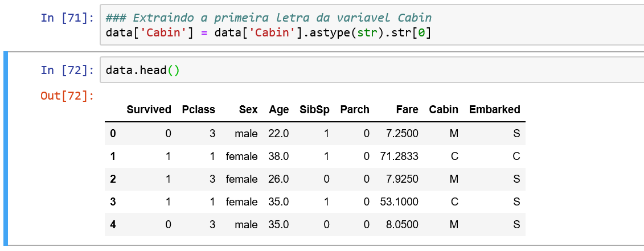Click row index 0 of the dataframe

(113, 134)
